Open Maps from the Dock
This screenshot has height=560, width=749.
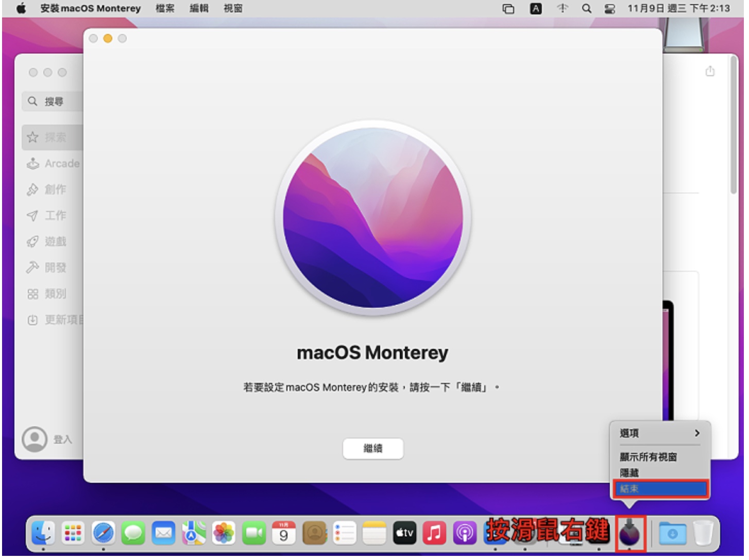pyautogui.click(x=194, y=533)
